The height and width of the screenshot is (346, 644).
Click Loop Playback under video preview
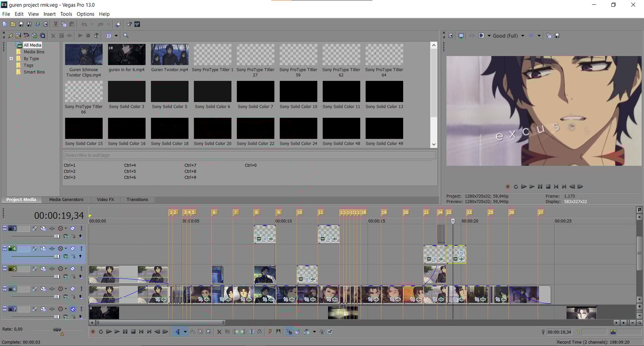point(516,187)
